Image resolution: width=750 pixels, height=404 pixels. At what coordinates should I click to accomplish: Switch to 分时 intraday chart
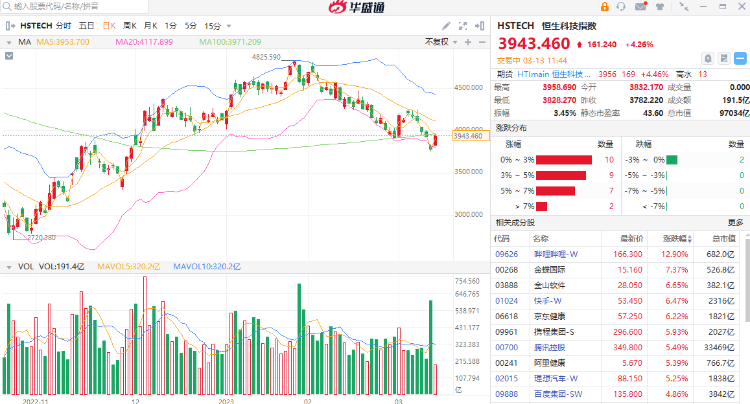click(63, 26)
